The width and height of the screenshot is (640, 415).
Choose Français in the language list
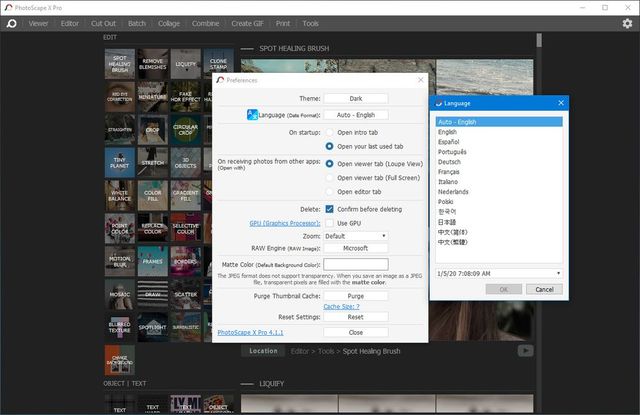[451, 172]
